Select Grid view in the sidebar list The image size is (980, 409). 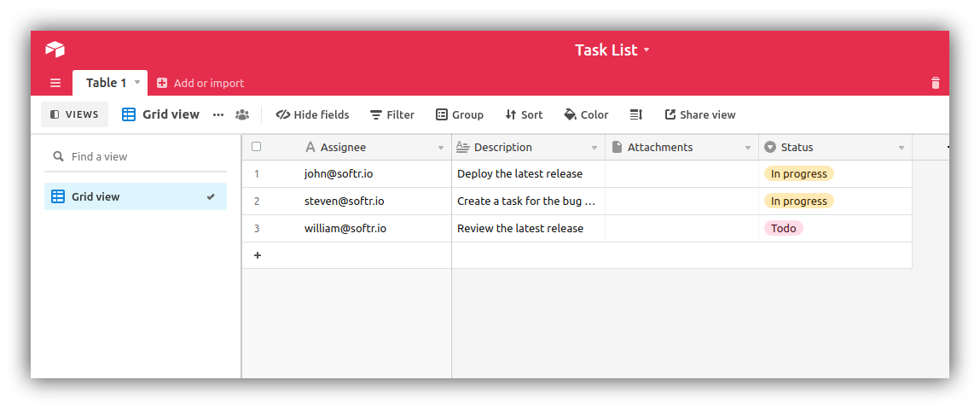(x=136, y=196)
